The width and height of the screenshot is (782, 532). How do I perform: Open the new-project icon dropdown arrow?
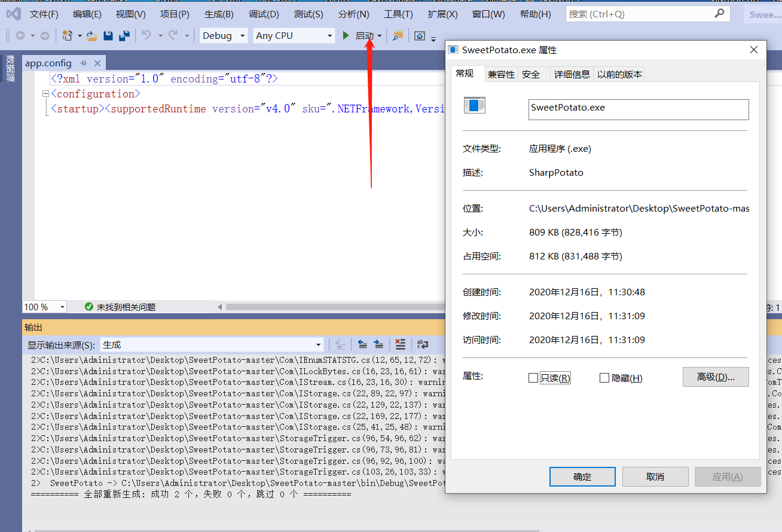pos(80,36)
